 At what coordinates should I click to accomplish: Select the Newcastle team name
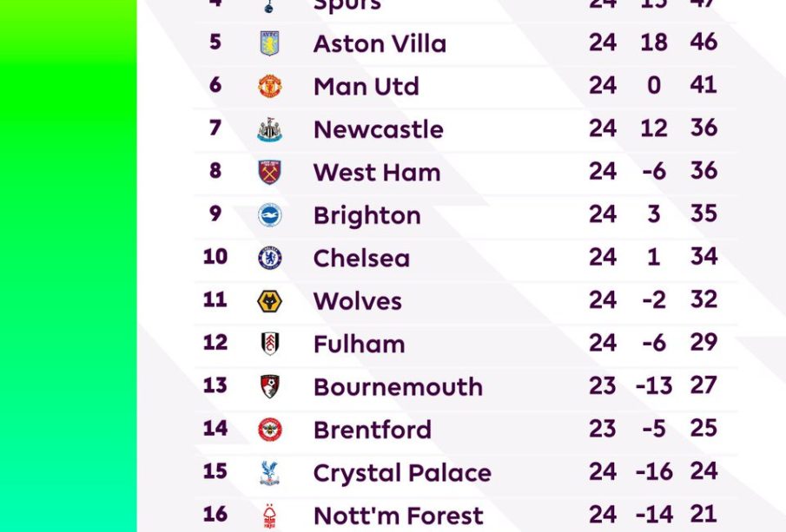[x=378, y=129]
